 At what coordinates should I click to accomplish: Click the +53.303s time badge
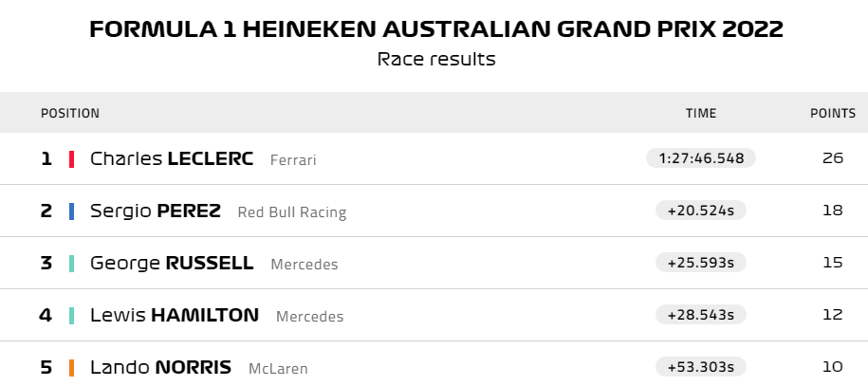tap(701, 367)
